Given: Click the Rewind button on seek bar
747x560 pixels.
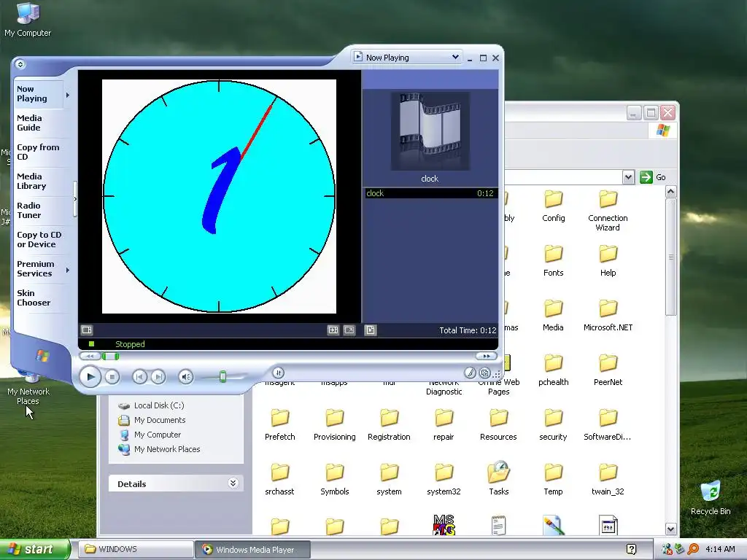Looking at the screenshot, I should pyautogui.click(x=90, y=356).
